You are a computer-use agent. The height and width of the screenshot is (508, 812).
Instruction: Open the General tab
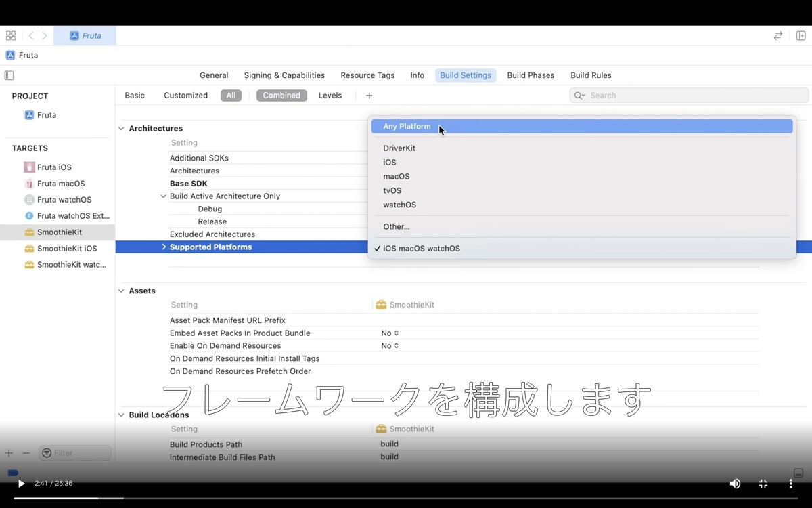click(x=214, y=75)
